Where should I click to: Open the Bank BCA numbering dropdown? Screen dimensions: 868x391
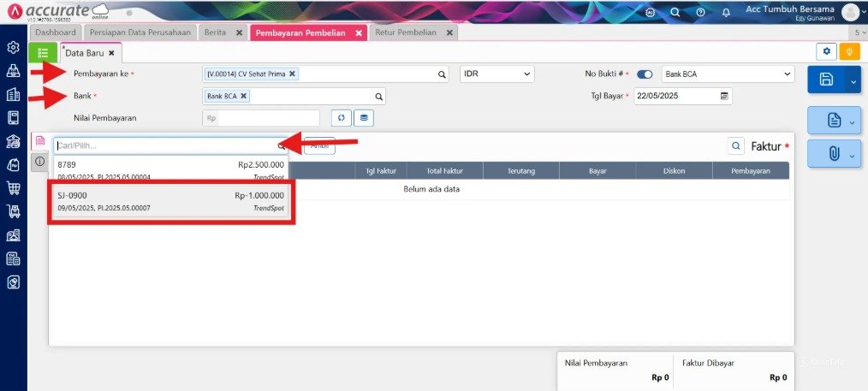click(728, 74)
